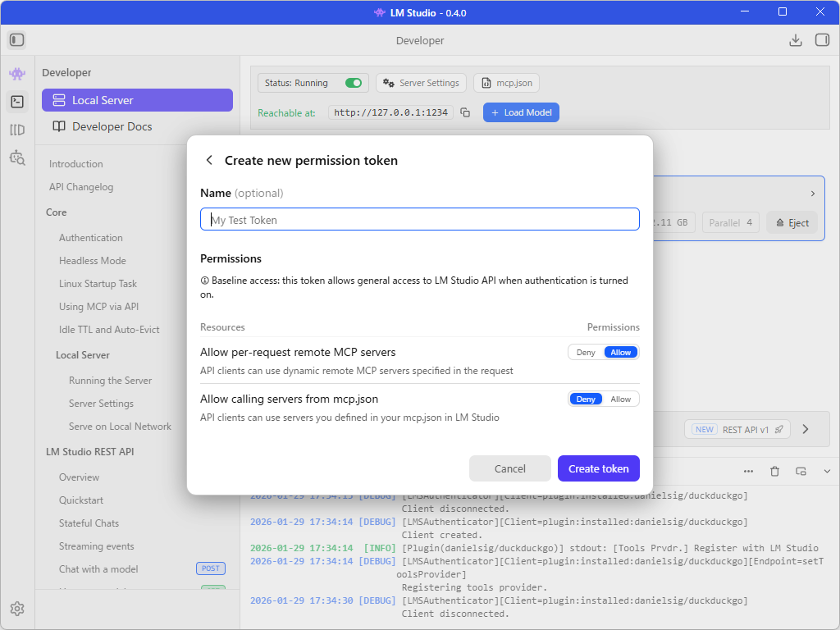Allow calling servers from mcp.json
This screenshot has width=840, height=630.
tap(621, 399)
